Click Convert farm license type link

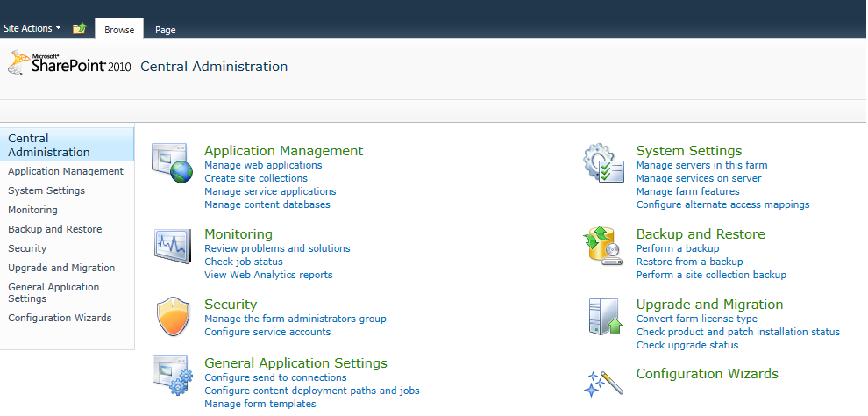[697, 319]
